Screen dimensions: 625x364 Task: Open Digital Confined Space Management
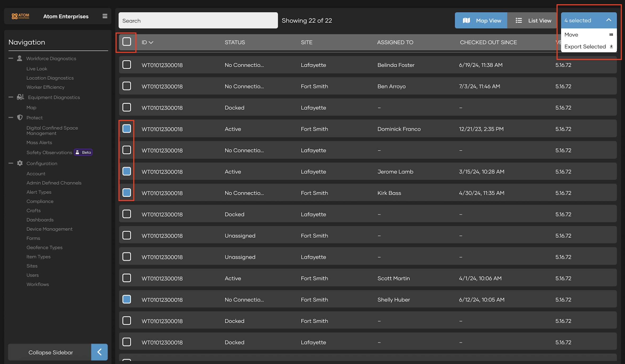point(52,130)
